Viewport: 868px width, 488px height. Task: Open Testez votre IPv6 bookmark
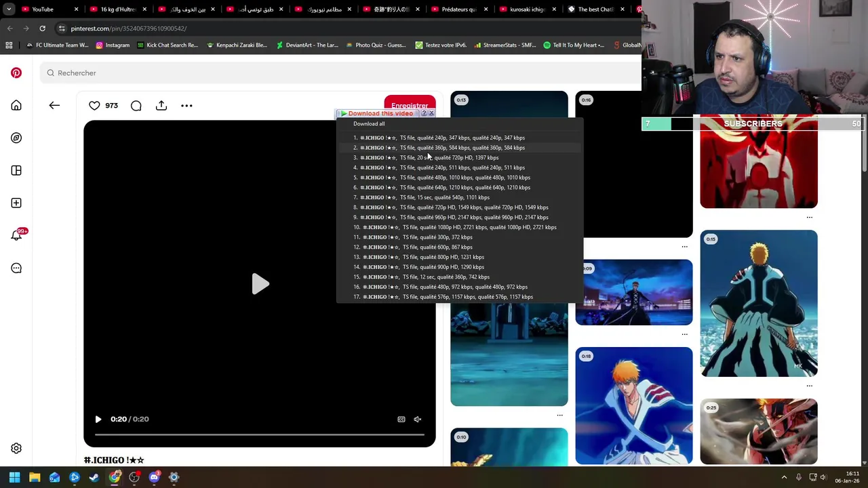pos(441,45)
